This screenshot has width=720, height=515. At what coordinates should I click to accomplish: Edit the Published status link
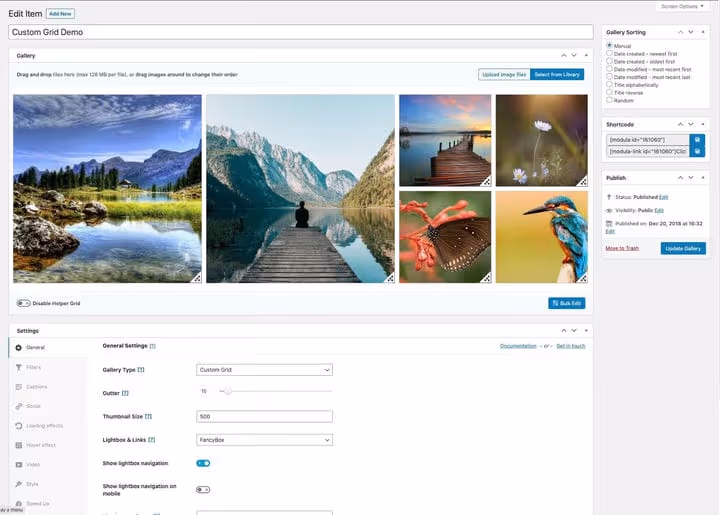(x=664, y=197)
